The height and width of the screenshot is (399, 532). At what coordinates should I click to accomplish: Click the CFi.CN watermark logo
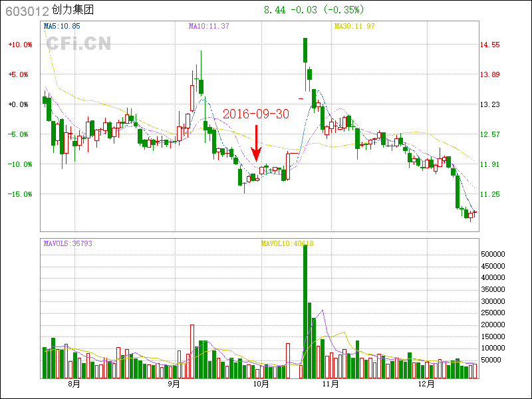tap(78, 44)
